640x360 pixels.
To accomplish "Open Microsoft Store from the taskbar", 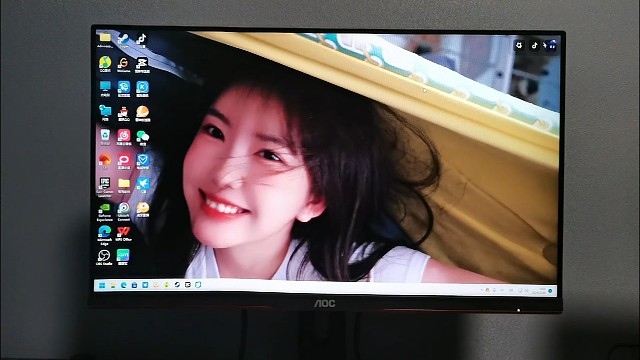I will [134, 285].
